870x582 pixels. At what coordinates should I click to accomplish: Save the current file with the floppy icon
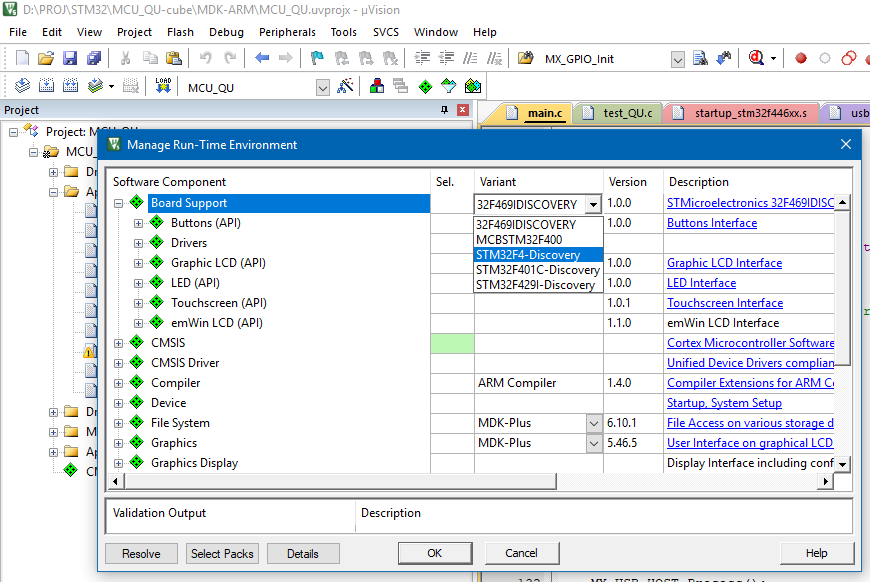coord(70,58)
